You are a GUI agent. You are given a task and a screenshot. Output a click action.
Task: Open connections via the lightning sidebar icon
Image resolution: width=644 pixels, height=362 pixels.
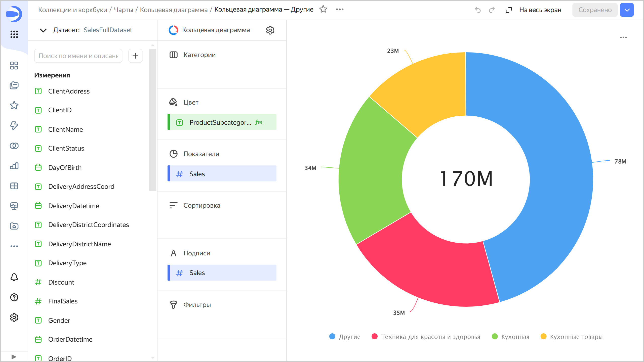point(14,126)
